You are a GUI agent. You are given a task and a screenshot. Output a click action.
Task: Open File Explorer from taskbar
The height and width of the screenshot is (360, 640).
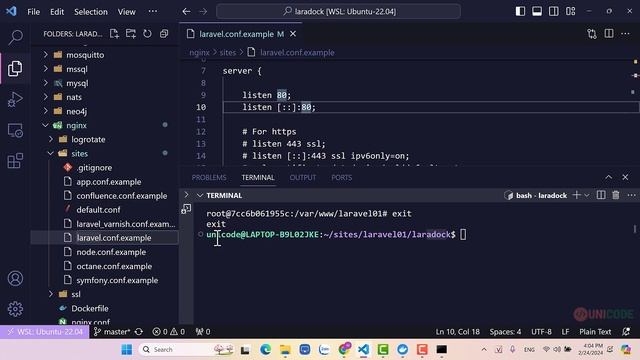click(285, 349)
